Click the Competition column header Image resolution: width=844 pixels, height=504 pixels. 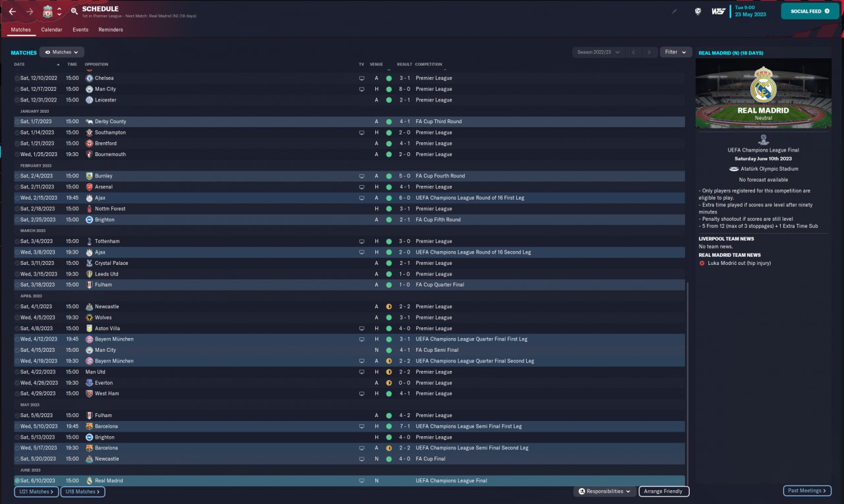(x=429, y=65)
